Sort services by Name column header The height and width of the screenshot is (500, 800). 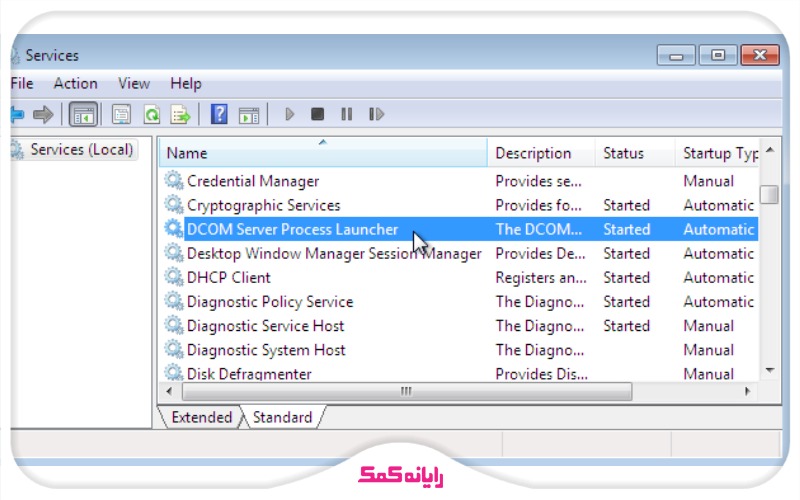320,154
